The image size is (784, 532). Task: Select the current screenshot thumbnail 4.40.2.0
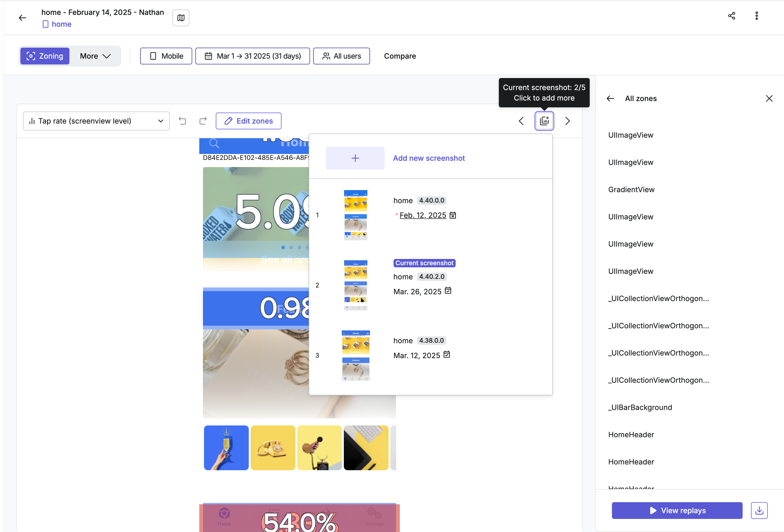click(356, 285)
